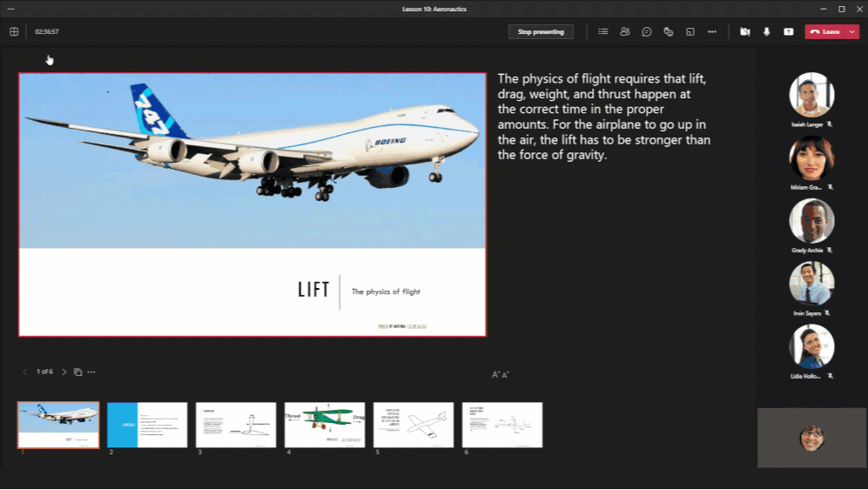
Task: Toggle the camera on
Action: point(745,31)
